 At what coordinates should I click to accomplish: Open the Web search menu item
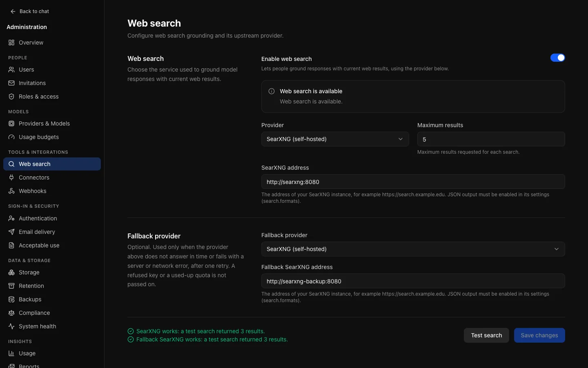point(52,164)
